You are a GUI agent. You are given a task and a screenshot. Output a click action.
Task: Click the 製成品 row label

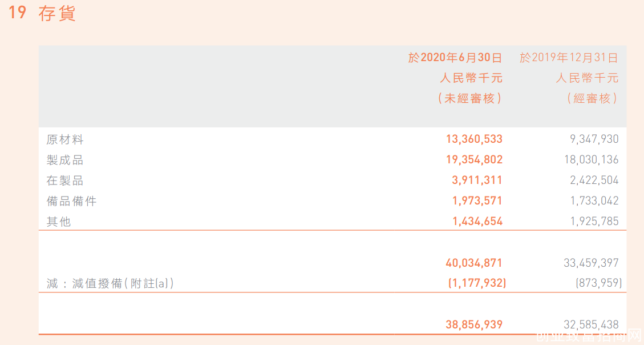click(65, 160)
